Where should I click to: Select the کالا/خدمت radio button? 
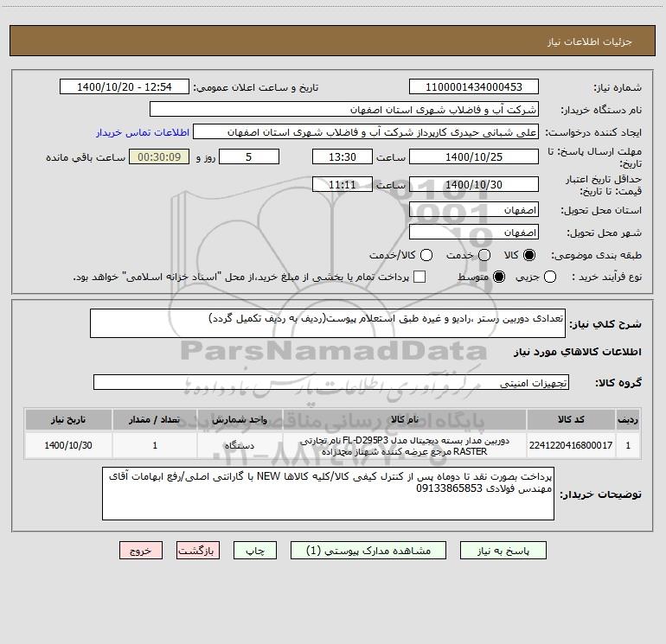(426, 255)
